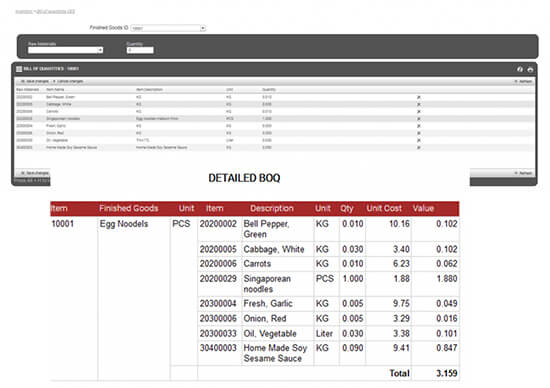
Task: Click the Quantity input field
Action: pos(140,50)
